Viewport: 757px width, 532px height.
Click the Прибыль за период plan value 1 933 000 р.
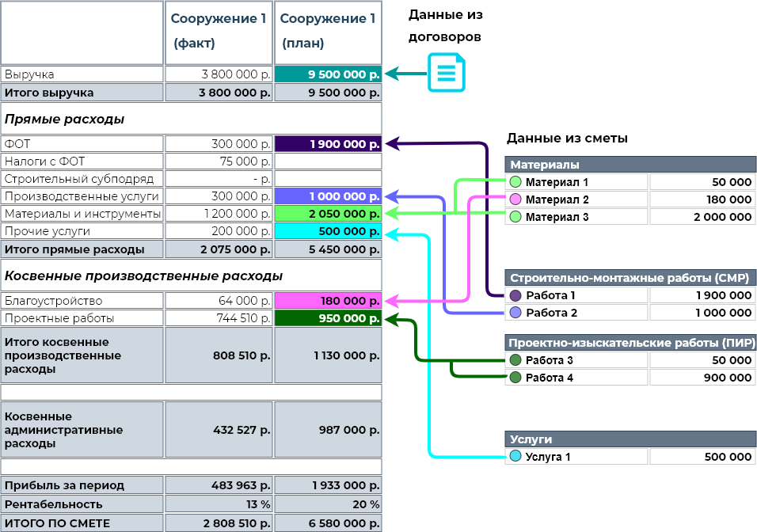[x=329, y=485]
